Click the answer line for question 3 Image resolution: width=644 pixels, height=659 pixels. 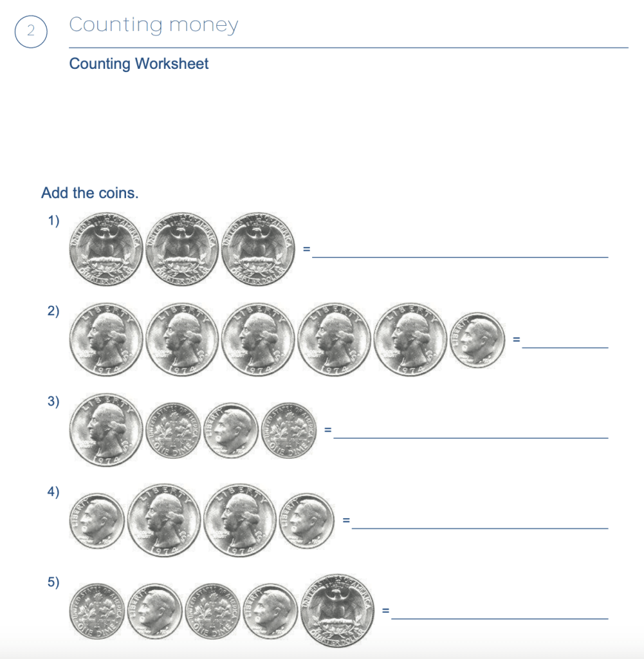tap(471, 438)
